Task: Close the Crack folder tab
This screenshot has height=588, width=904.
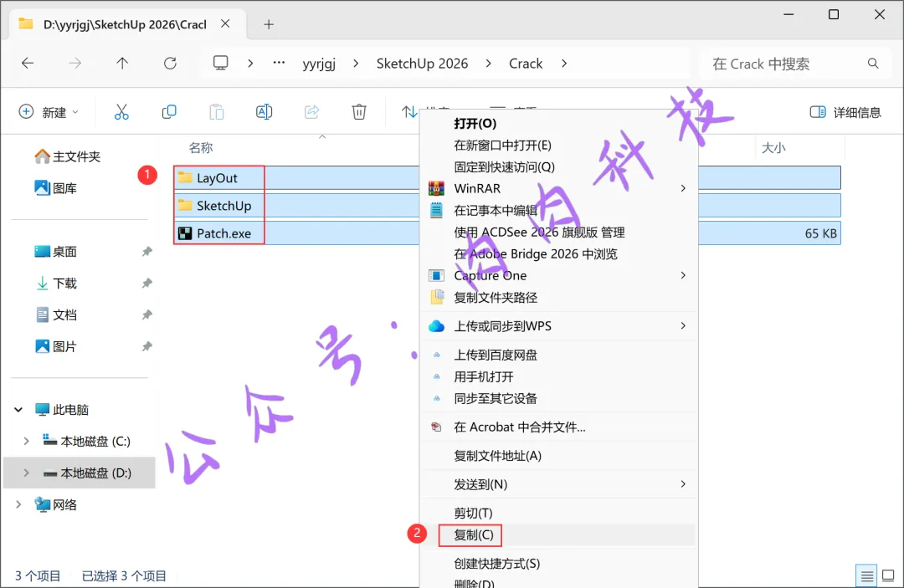Action: pyautogui.click(x=225, y=23)
